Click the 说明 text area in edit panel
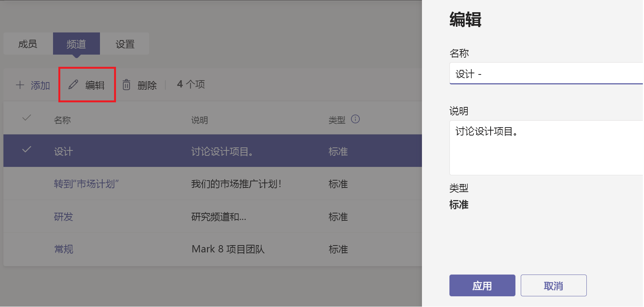 546,148
